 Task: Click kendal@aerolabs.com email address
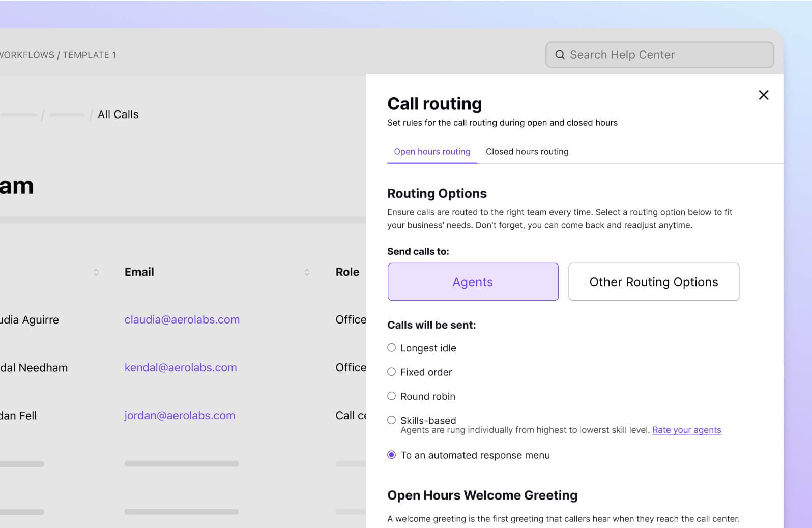pyautogui.click(x=181, y=367)
